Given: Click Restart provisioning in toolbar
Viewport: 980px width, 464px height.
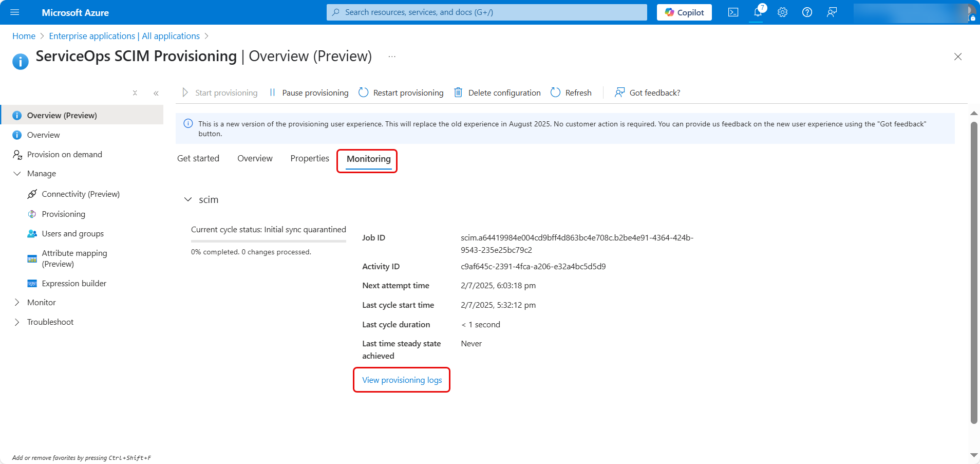Looking at the screenshot, I should coord(401,92).
